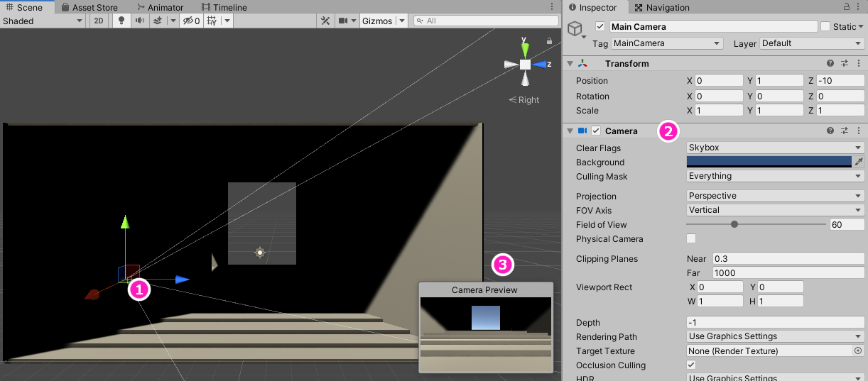This screenshot has height=381, width=868.
Task: Toggle the 2D scene view mode
Action: coord(99,21)
